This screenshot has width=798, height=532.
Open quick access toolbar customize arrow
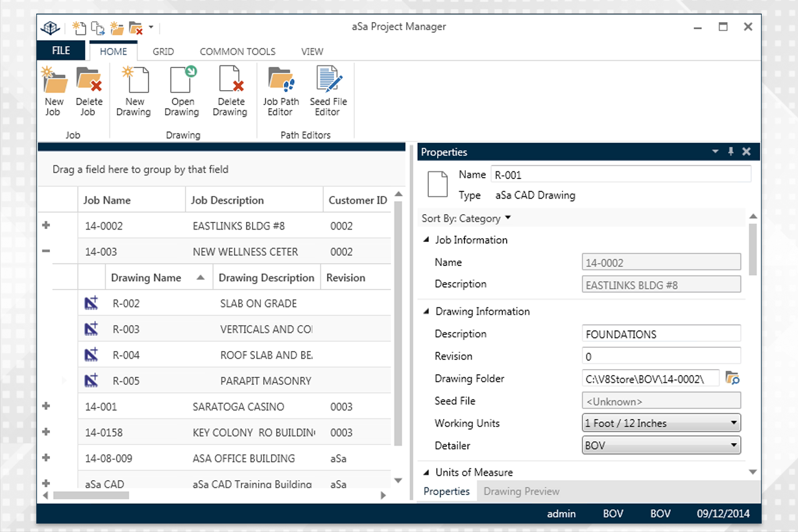pyautogui.click(x=151, y=27)
